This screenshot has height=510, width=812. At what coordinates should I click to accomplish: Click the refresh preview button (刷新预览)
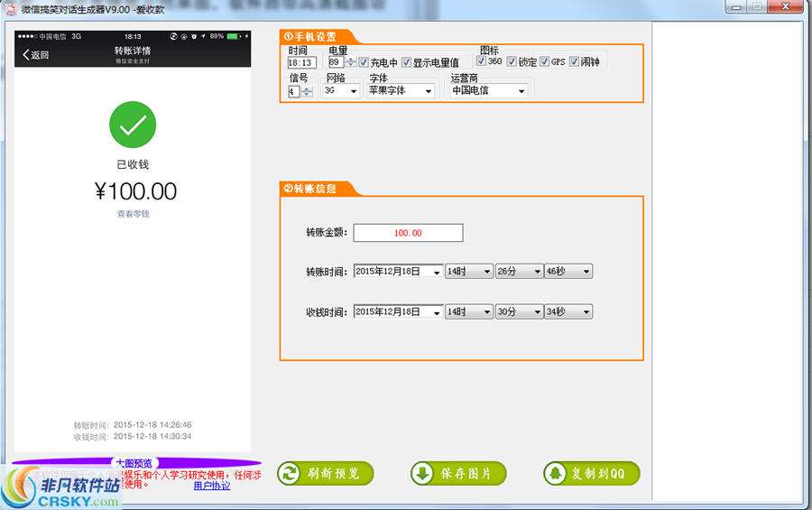[x=325, y=473]
